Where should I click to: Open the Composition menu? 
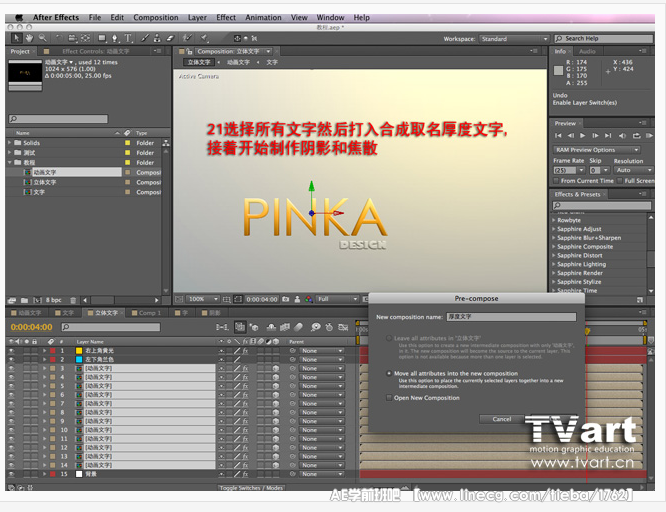coord(156,17)
